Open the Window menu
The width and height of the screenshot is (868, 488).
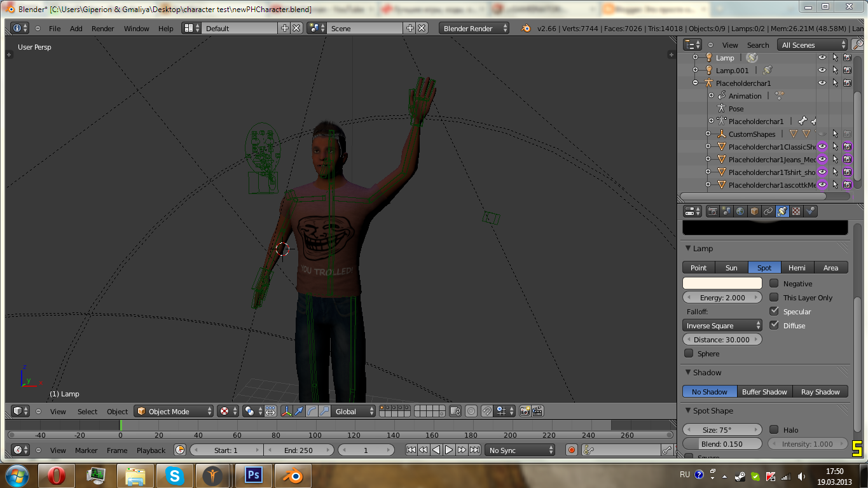[137, 29]
